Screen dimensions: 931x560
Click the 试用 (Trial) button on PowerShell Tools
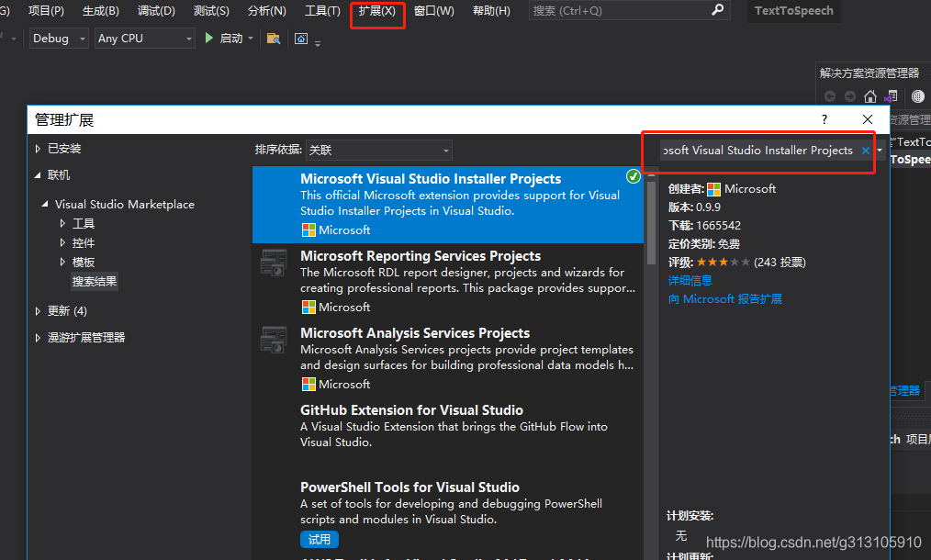click(x=320, y=539)
